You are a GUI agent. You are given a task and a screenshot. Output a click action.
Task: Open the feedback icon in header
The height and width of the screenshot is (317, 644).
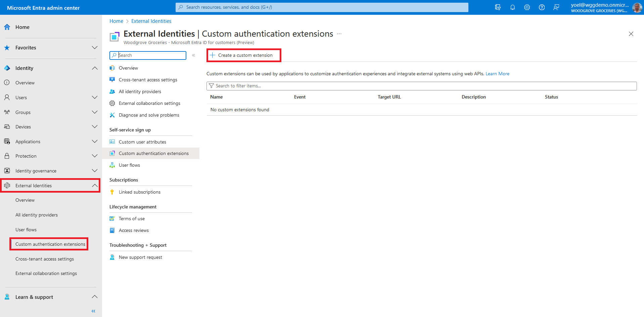click(556, 7)
